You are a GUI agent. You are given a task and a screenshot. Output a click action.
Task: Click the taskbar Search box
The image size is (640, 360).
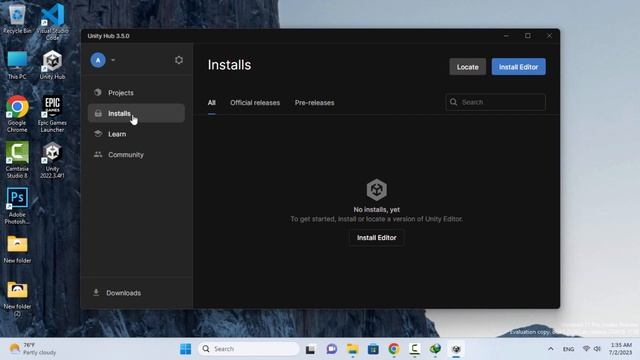pos(249,349)
